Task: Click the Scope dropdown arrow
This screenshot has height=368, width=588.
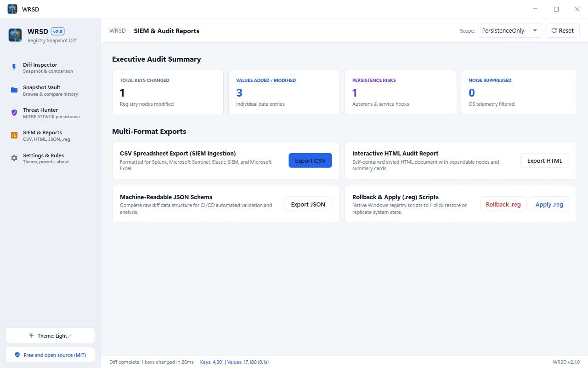Action: click(535, 31)
